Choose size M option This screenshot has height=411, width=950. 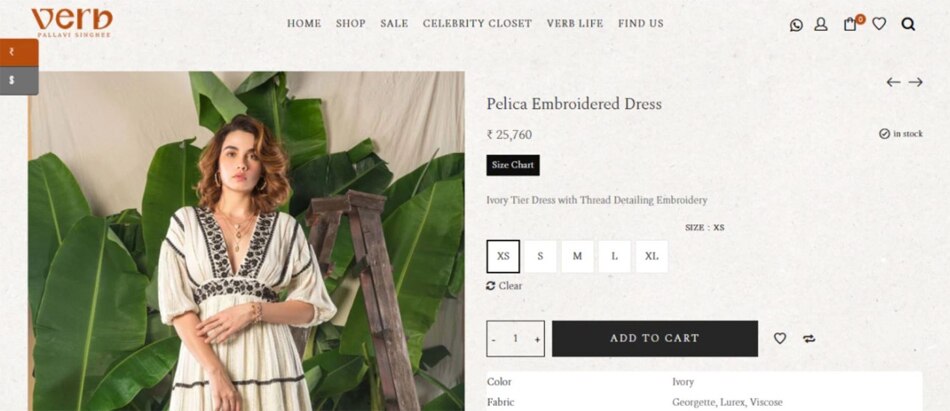(577, 256)
